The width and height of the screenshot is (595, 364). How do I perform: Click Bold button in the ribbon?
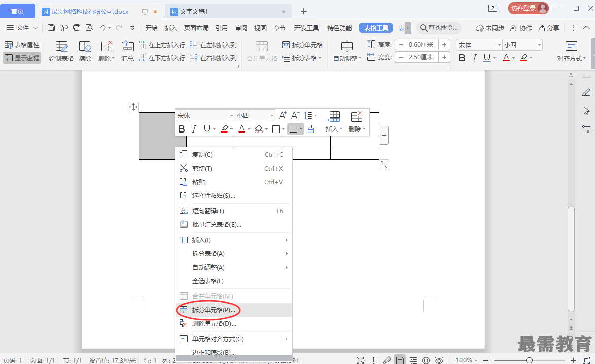(462, 58)
